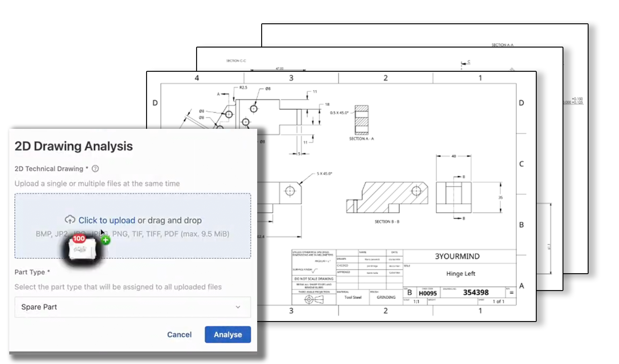This screenshot has height=364, width=619.
Task: Click the red 100 file count badge
Action: (79, 238)
